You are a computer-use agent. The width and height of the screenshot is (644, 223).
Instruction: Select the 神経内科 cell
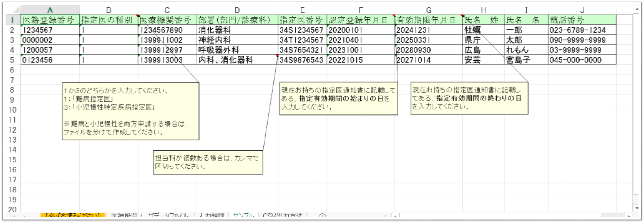(x=237, y=40)
